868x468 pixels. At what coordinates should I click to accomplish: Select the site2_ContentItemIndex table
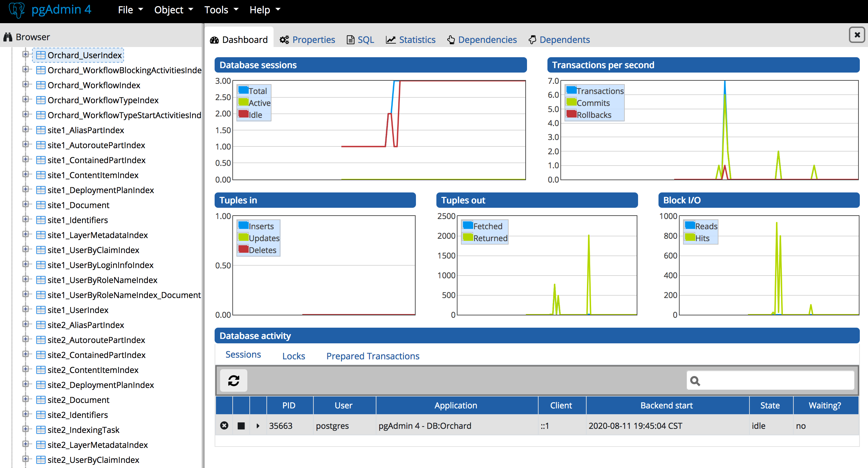[x=93, y=370]
